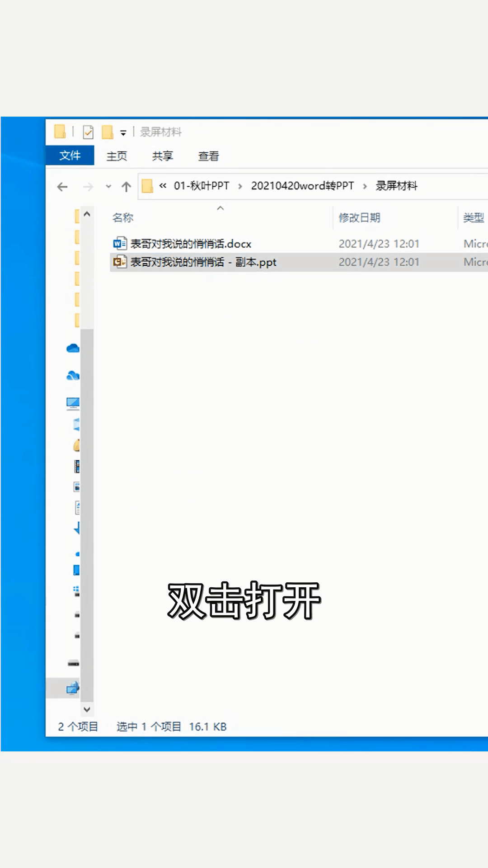Viewport: 488px width, 868px height.
Task: Open the Network icon in sidebar
Action: click(73, 688)
